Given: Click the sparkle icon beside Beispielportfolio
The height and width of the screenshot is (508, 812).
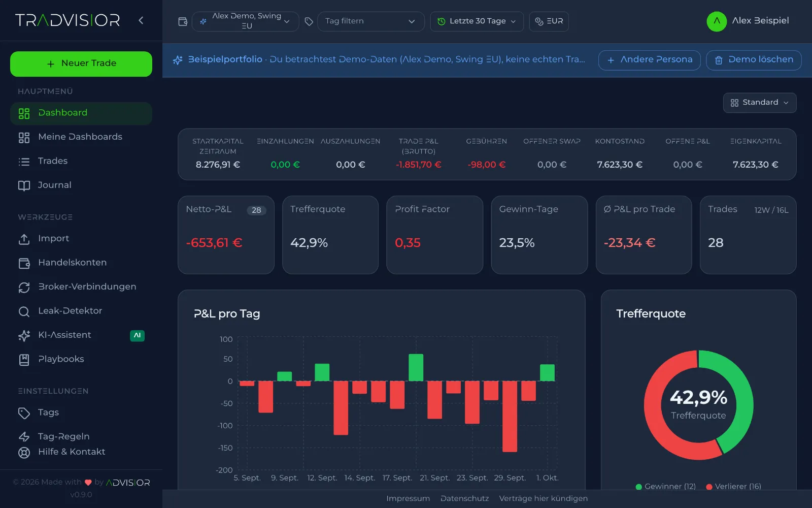Looking at the screenshot, I should 178,60.
